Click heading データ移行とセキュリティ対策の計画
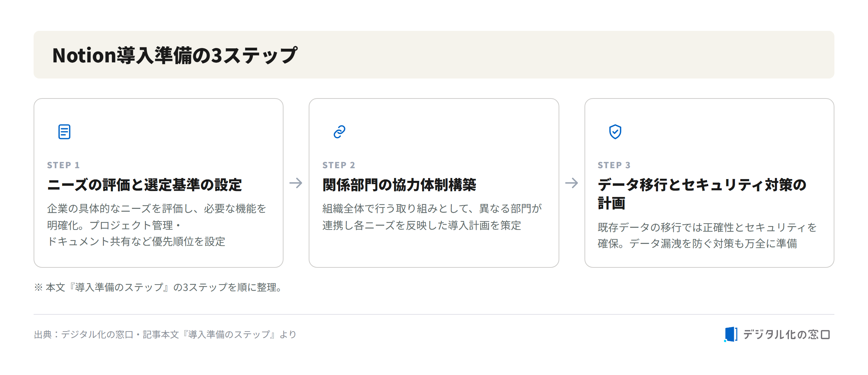 click(x=702, y=194)
